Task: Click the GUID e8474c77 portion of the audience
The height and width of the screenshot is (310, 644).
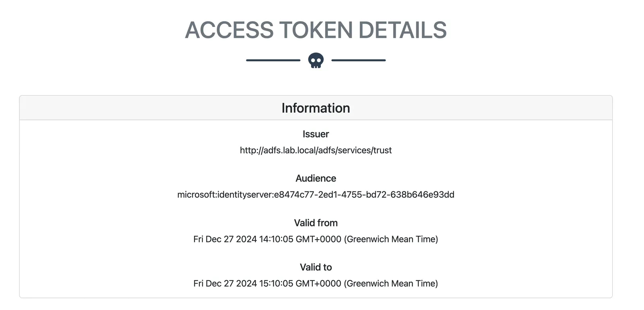Action: coord(364,195)
